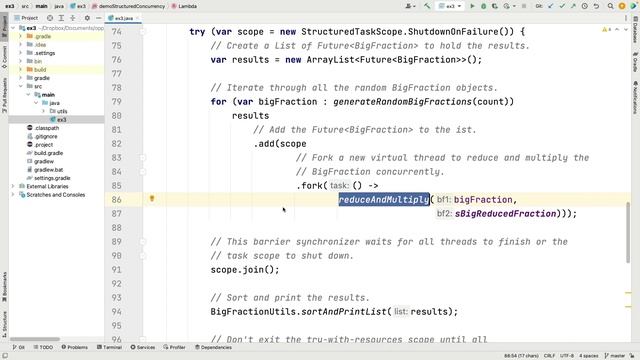This screenshot has width=640, height=360.
Task: Click the yellow lightbulb intention icon
Action: pyautogui.click(x=152, y=199)
